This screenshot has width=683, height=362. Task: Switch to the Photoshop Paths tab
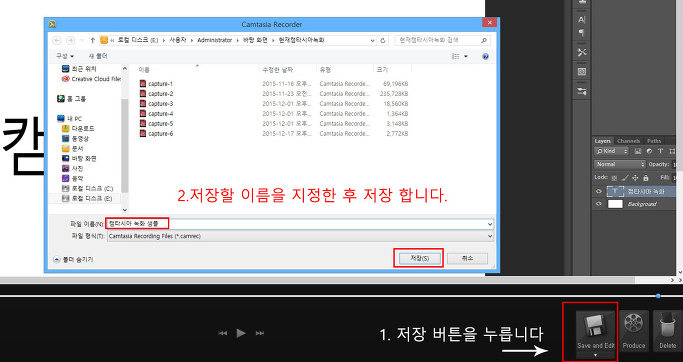(654, 141)
